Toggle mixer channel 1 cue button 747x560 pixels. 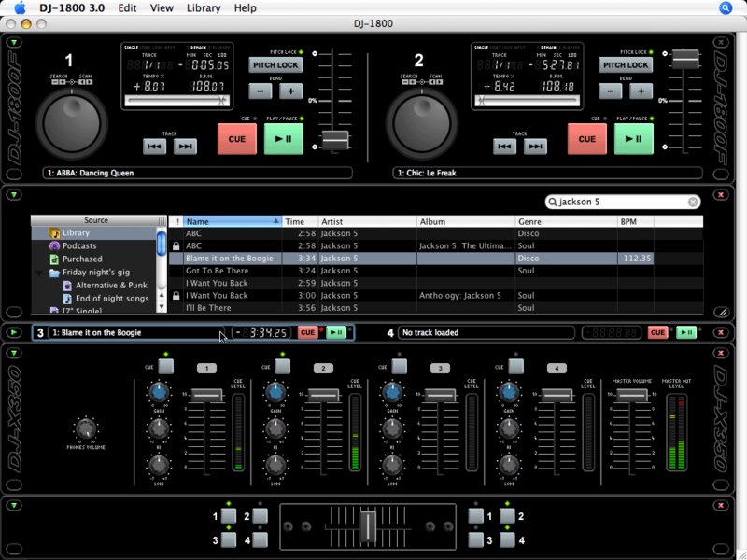pos(166,367)
